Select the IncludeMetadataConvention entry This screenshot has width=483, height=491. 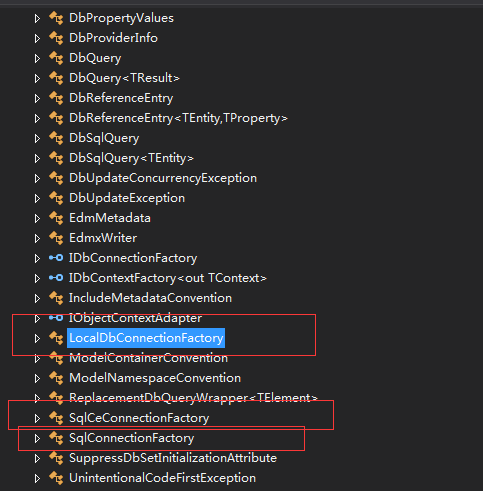[150, 298]
